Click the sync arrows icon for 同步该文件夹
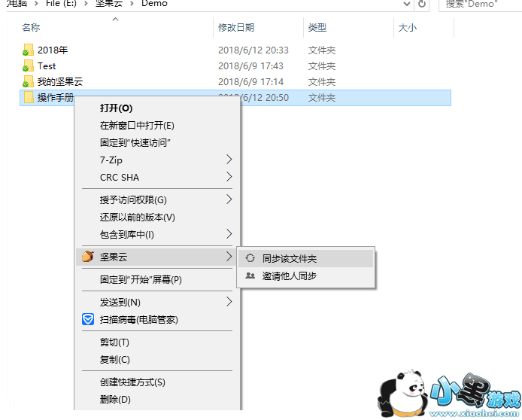This screenshot has width=522, height=420. coord(250,258)
